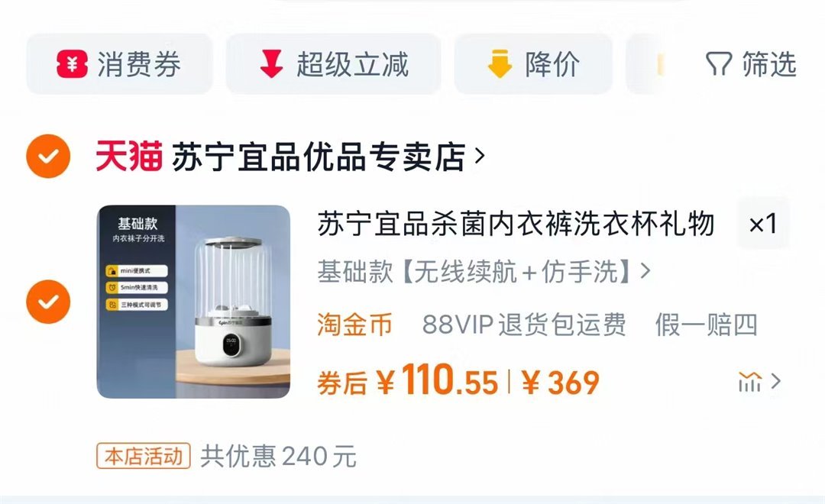Tap the ×1 quantity selector
Screen dimensions: 825x504
point(763,224)
